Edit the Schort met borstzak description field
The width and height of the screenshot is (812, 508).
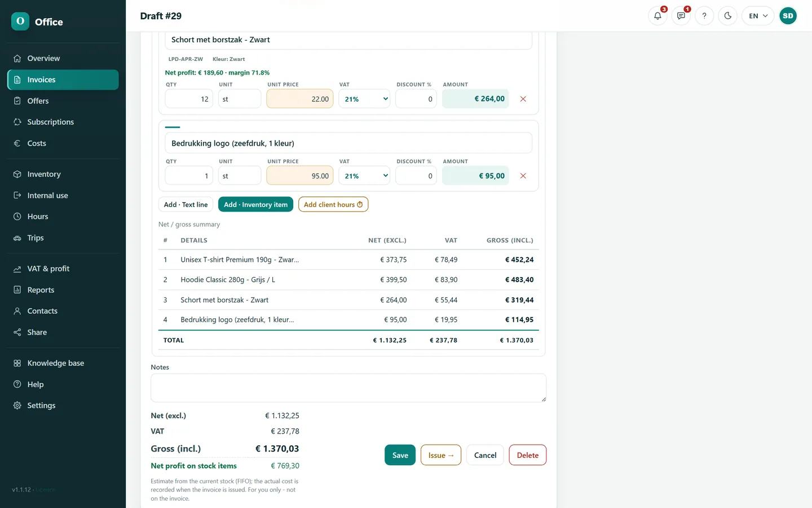coord(348,40)
